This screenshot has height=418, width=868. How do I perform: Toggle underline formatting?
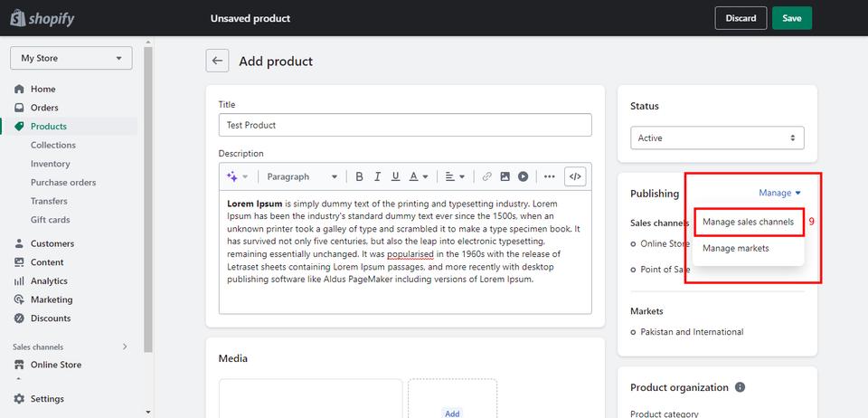point(395,176)
